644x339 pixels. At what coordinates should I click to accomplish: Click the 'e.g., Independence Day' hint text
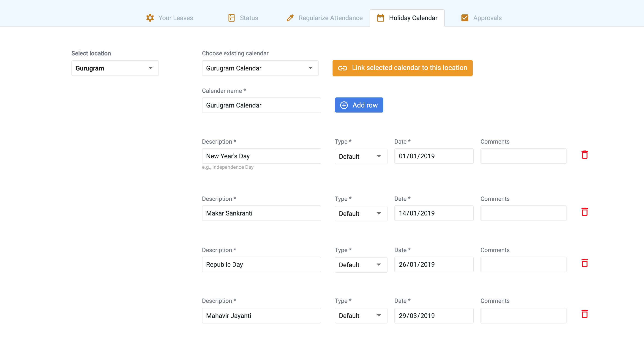tap(227, 167)
